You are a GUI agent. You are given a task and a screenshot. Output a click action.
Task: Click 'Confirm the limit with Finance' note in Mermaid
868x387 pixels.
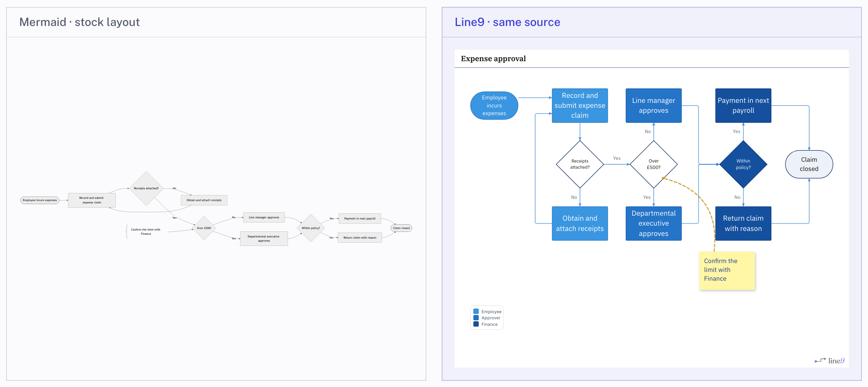[146, 232]
